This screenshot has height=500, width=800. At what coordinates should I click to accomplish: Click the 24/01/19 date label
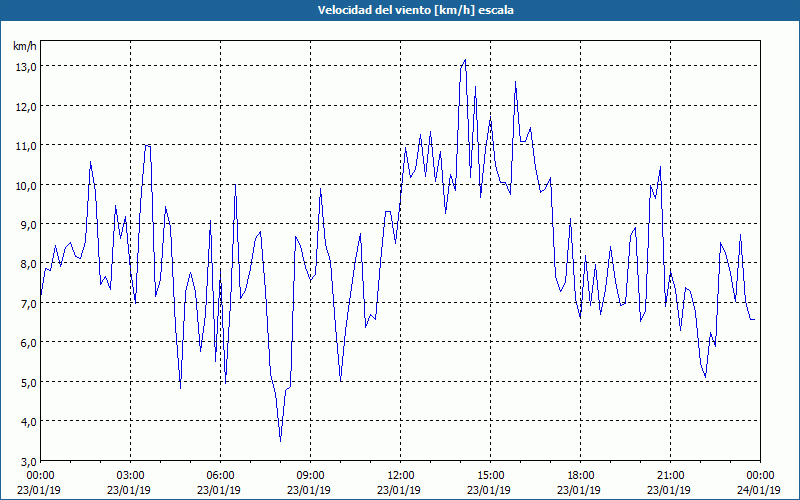click(x=759, y=490)
